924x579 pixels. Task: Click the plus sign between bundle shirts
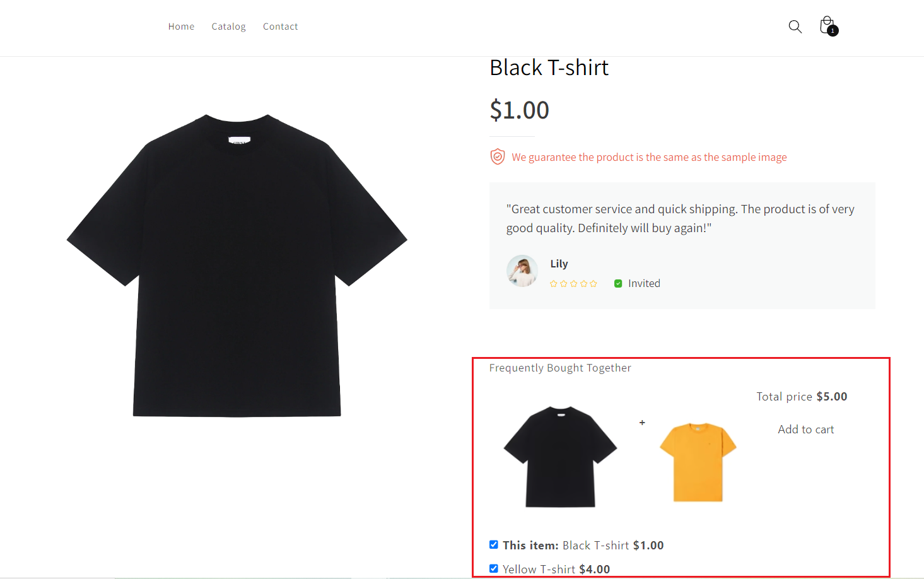642,423
